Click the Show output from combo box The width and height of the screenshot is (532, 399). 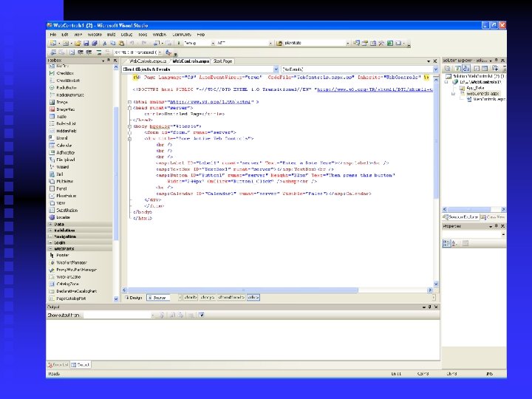pyautogui.click(x=117, y=316)
